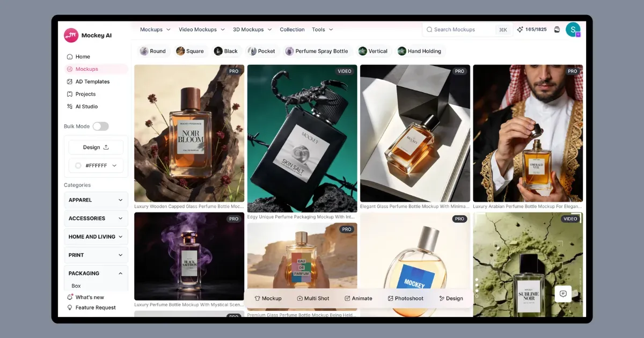The height and width of the screenshot is (338, 644).
Task: Open the Black Saffron mystical smoke mockup
Action: [189, 256]
